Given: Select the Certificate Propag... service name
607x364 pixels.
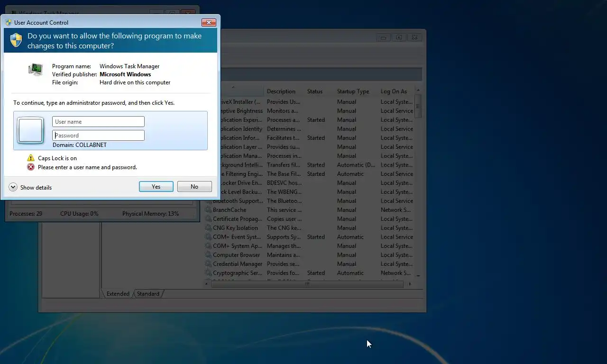Looking at the screenshot, I should [237, 219].
